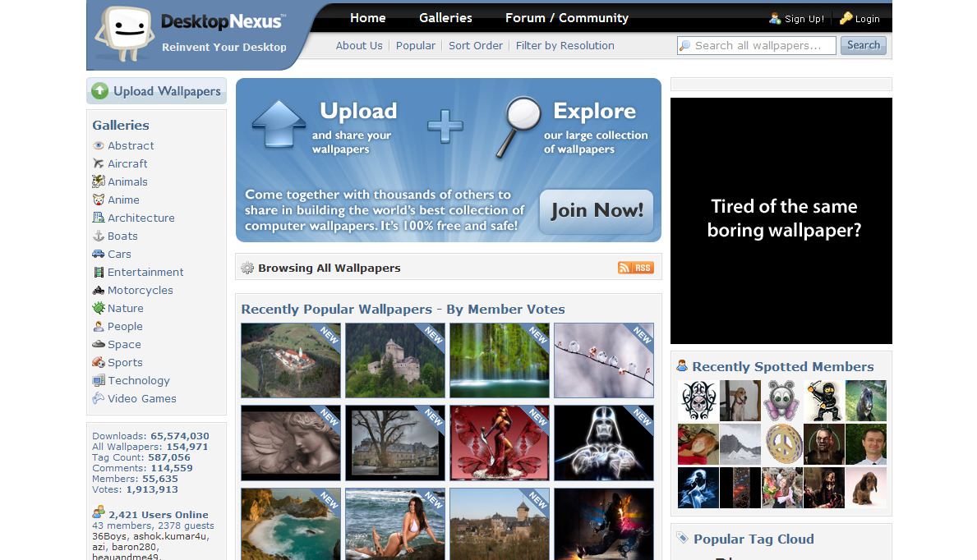977x560 pixels.
Task: Open the aerial monastery wallpaper thumbnail
Action: tap(291, 360)
